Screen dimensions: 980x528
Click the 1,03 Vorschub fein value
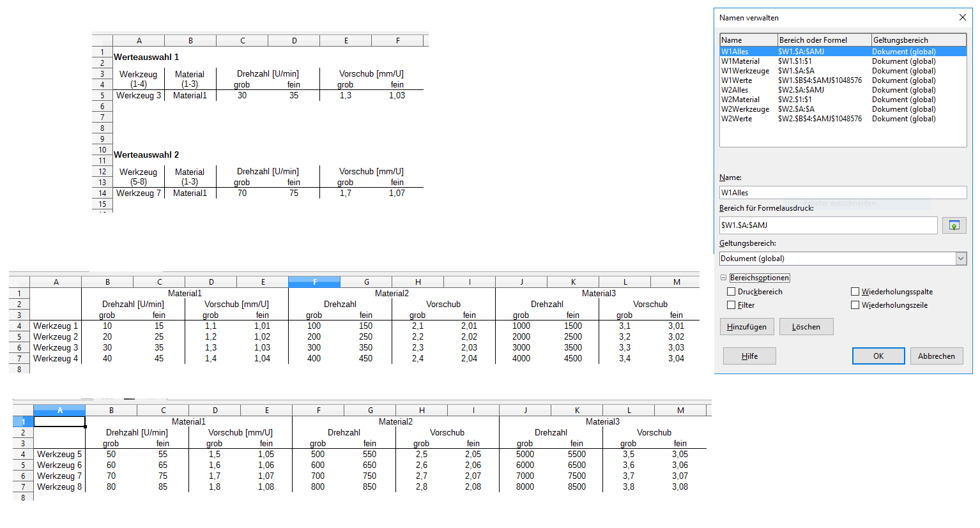(397, 95)
